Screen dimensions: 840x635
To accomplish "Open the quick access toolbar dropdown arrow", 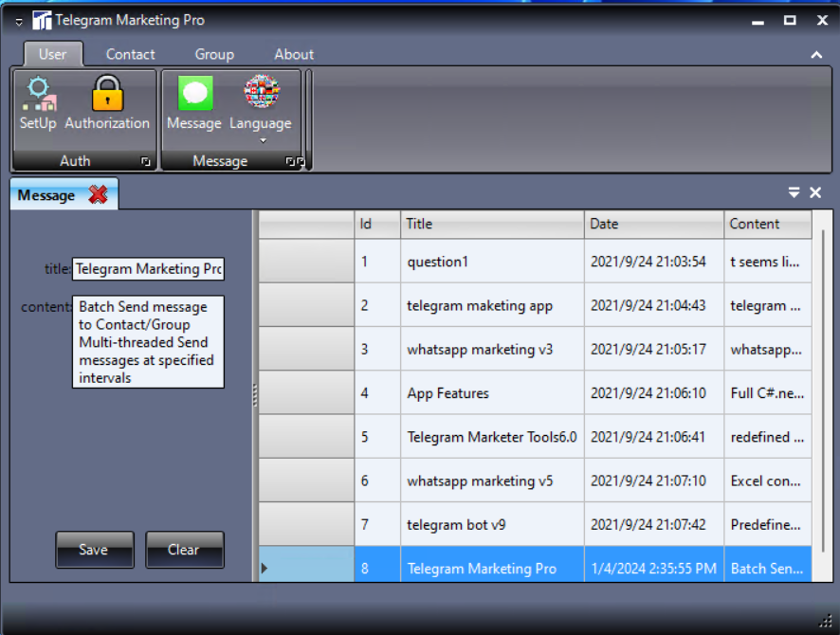I will pos(19,22).
